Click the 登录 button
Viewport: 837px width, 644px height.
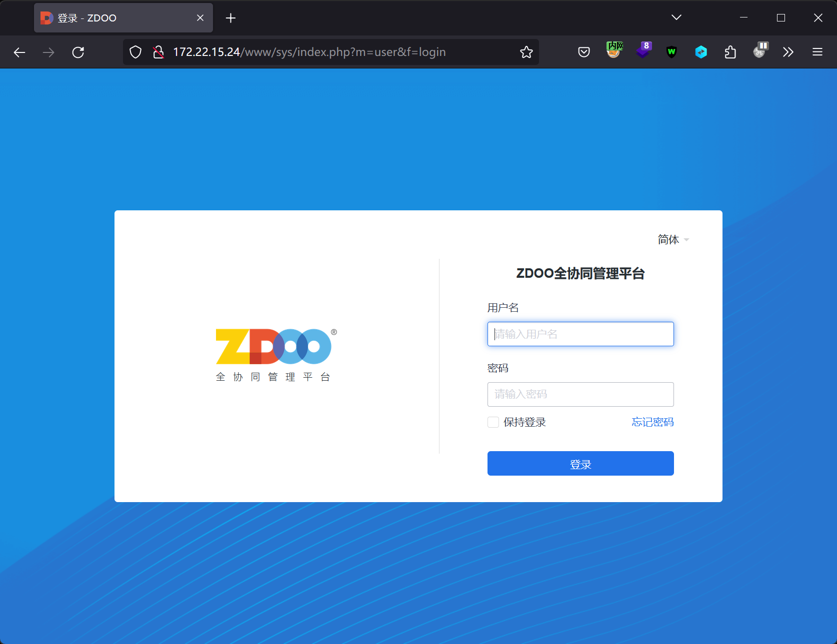[580, 464]
